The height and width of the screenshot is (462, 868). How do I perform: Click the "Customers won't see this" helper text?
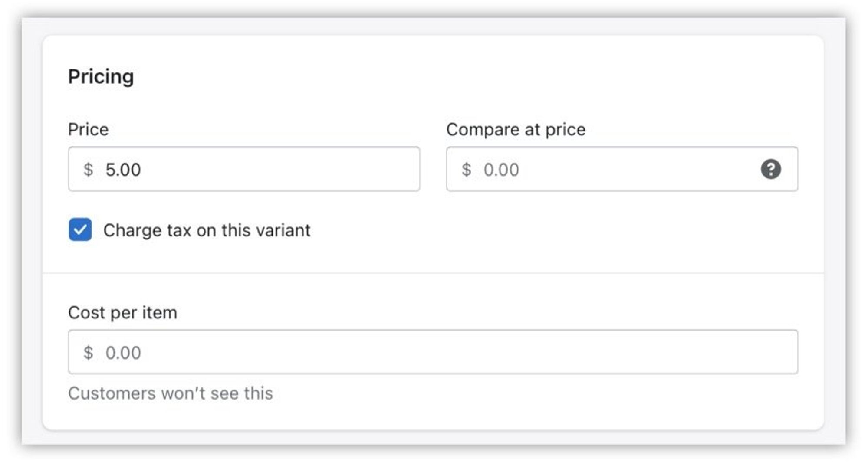[170, 393]
